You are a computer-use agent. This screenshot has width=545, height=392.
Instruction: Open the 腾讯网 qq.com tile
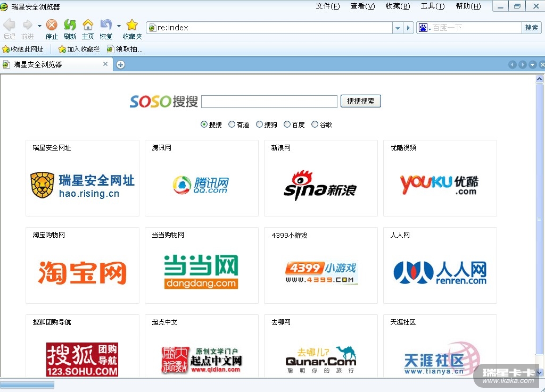202,178
